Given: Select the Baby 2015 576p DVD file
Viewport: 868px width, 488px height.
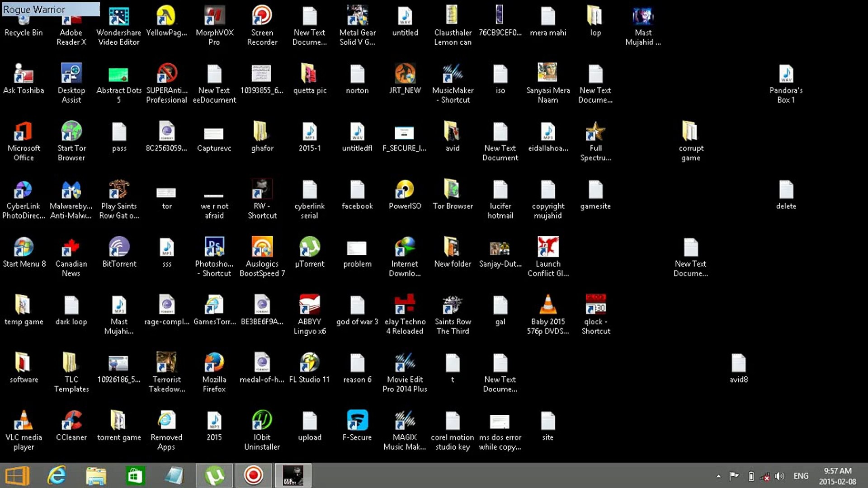Looking at the screenshot, I should pyautogui.click(x=548, y=315).
